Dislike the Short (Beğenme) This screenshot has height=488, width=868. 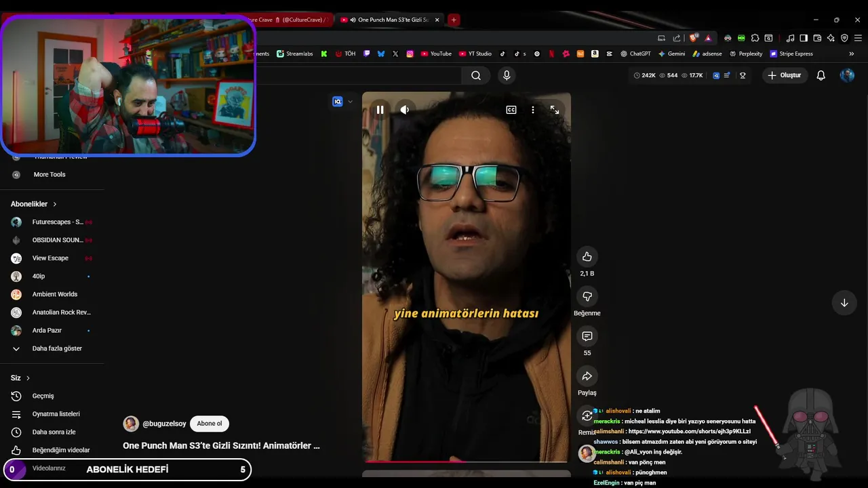coord(587,296)
